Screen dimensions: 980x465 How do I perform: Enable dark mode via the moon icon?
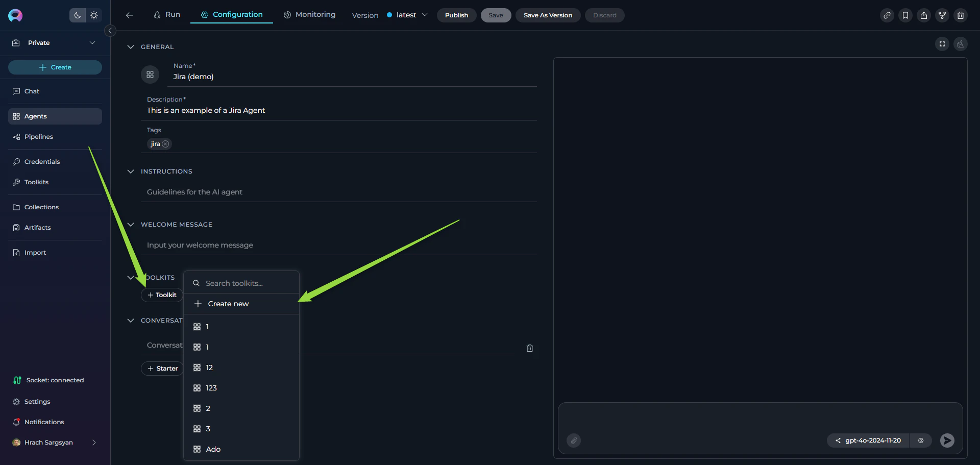[77, 15]
